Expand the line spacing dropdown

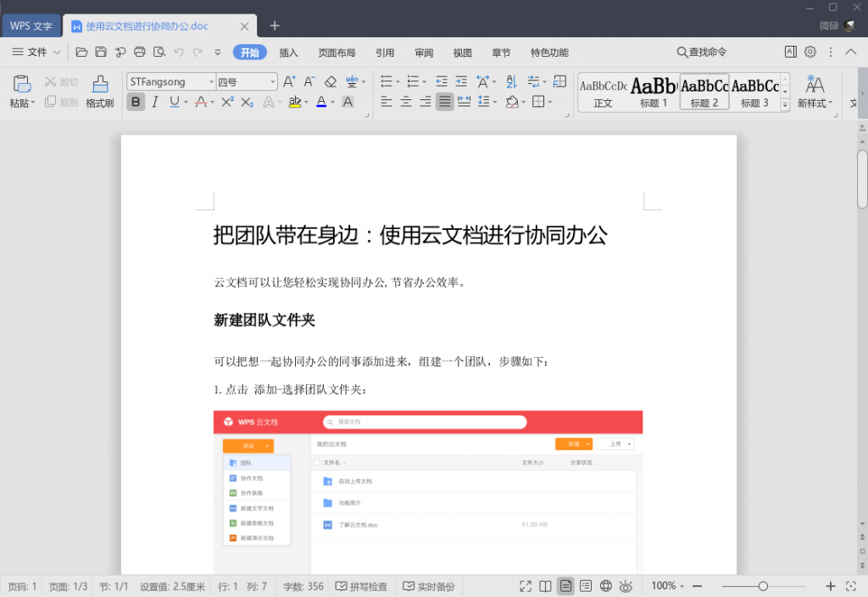coord(495,102)
